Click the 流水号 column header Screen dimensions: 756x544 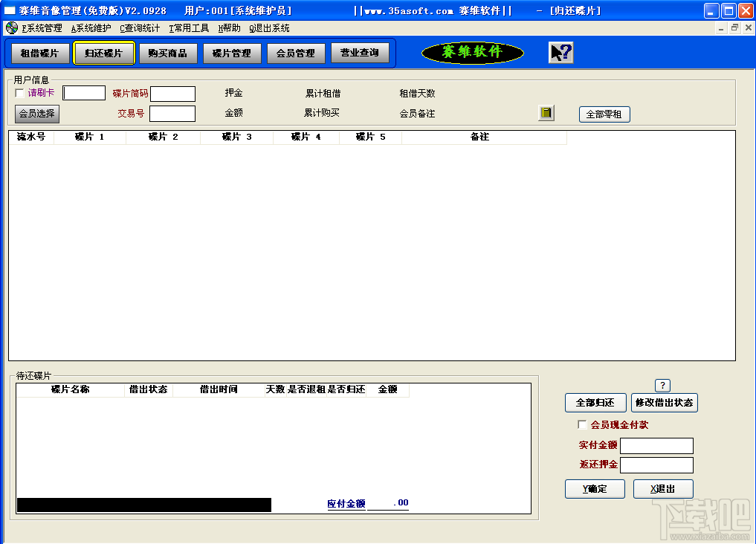click(31, 137)
